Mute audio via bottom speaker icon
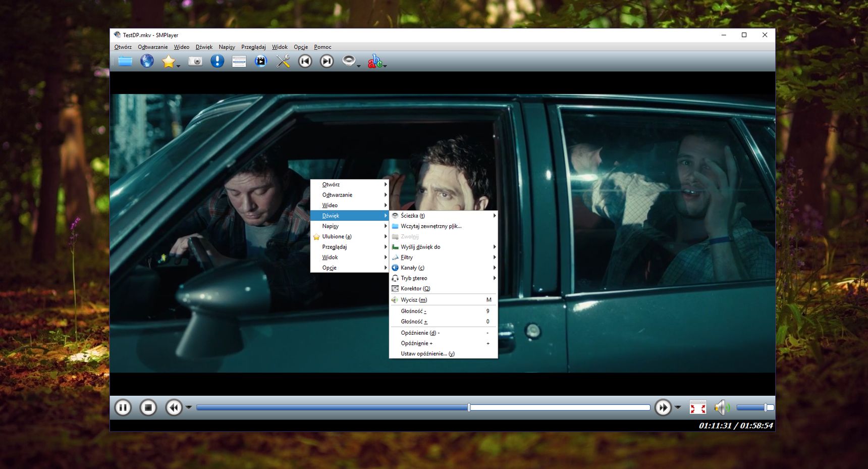The height and width of the screenshot is (469, 868). (722, 407)
